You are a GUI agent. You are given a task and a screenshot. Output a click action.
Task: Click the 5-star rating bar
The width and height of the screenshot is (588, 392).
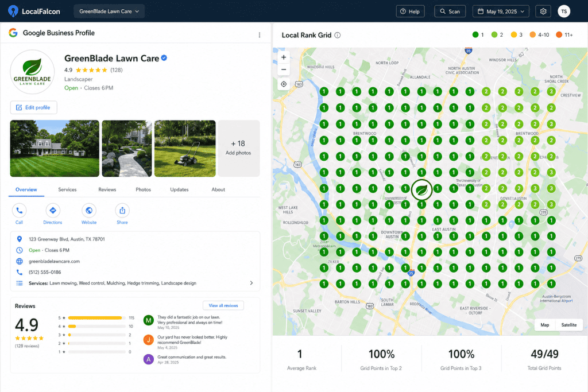point(96,318)
